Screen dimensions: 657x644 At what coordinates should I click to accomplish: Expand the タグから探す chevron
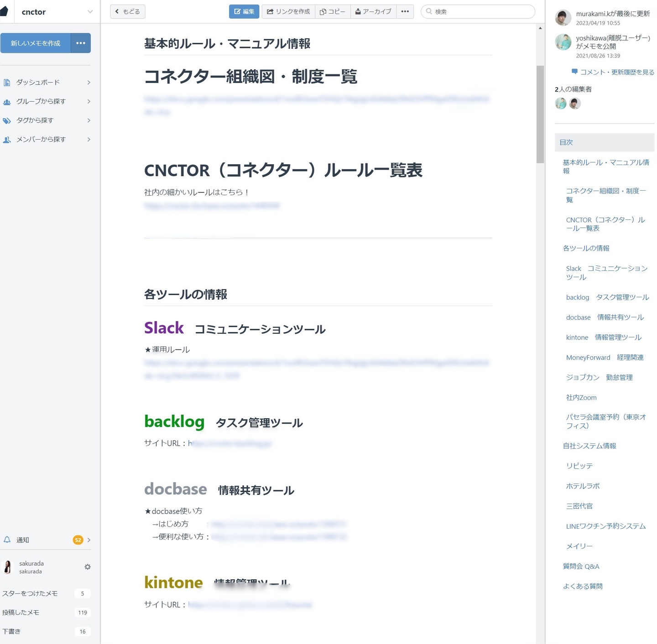(89, 120)
